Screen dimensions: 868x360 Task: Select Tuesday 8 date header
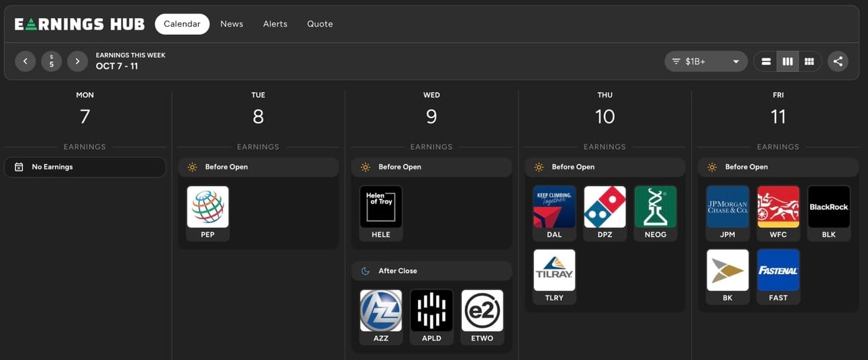(x=258, y=109)
